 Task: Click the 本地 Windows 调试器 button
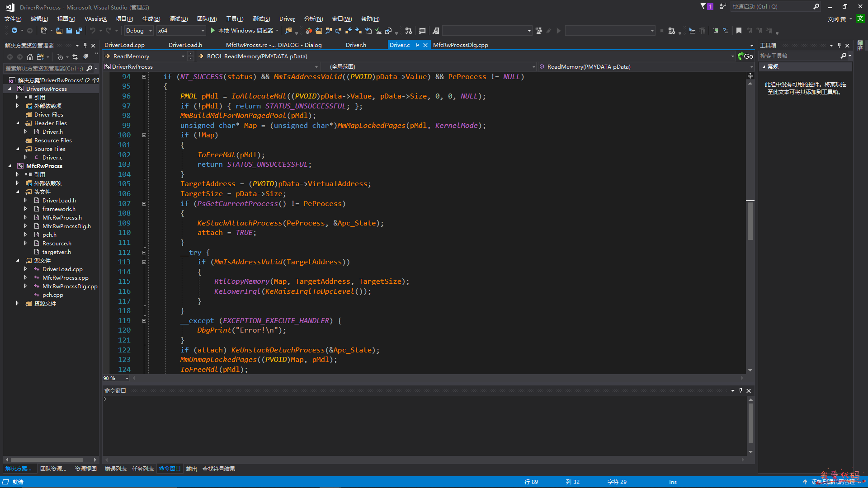[x=245, y=31]
